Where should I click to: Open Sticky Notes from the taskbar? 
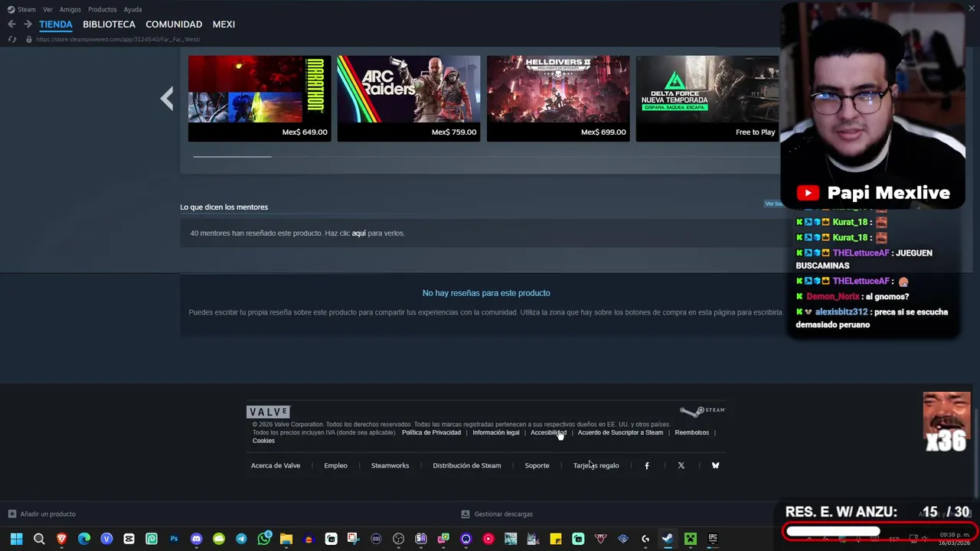coord(556,539)
